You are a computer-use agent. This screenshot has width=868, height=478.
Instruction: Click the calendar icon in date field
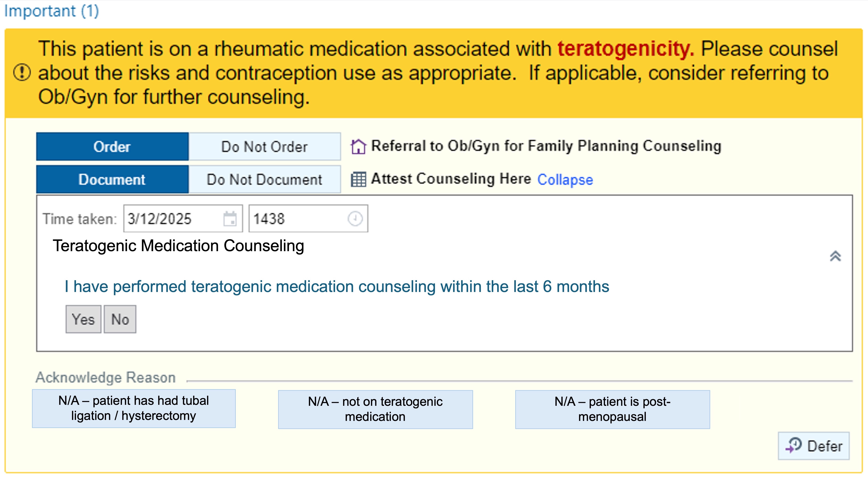pyautogui.click(x=230, y=219)
